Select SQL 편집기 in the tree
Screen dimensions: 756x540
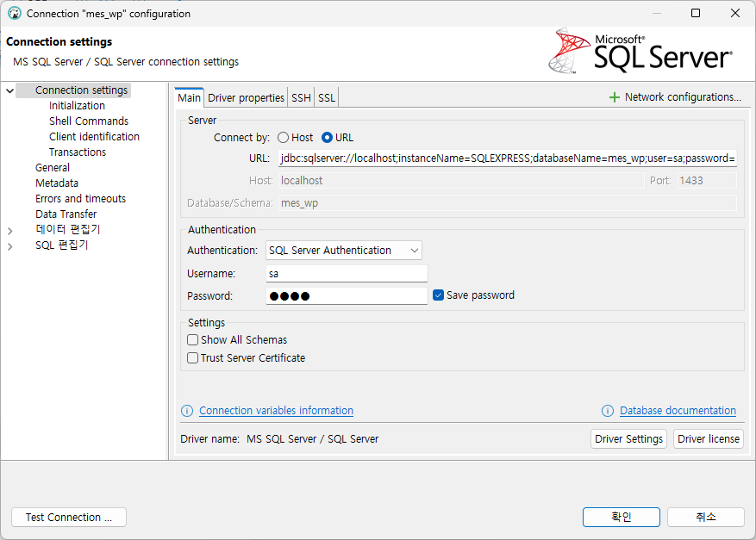tap(62, 245)
